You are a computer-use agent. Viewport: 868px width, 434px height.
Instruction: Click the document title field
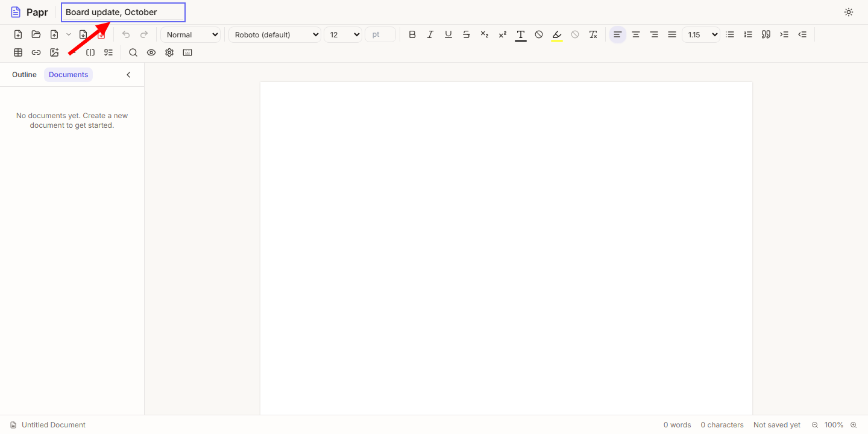point(123,12)
